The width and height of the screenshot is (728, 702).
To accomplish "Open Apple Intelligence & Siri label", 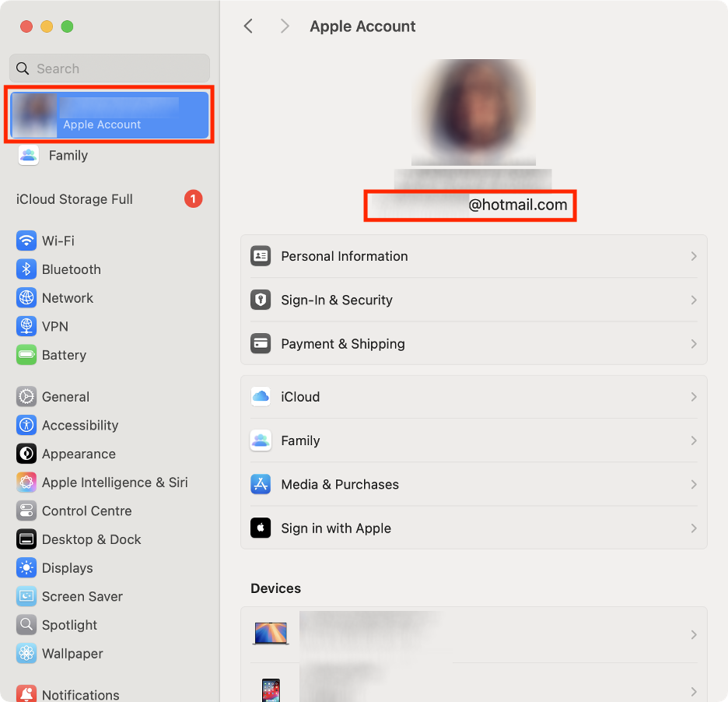I will [114, 483].
